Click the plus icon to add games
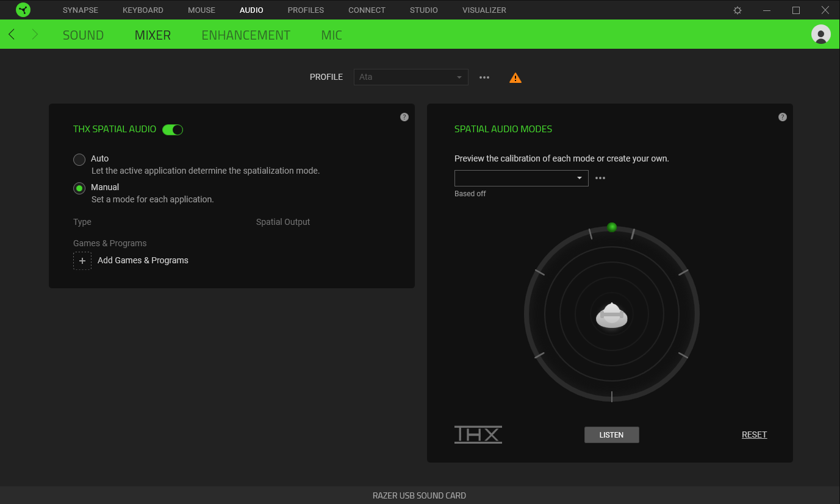The height and width of the screenshot is (504, 840). pyautogui.click(x=82, y=261)
